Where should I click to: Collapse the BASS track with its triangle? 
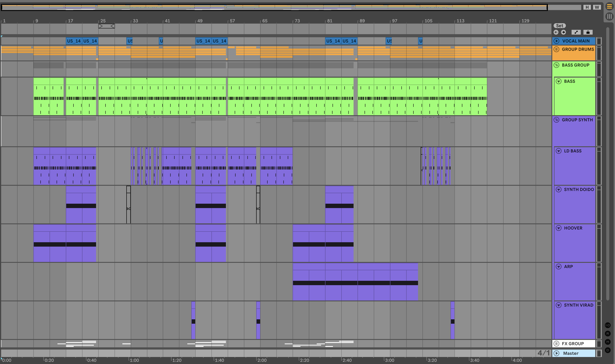pyautogui.click(x=558, y=81)
